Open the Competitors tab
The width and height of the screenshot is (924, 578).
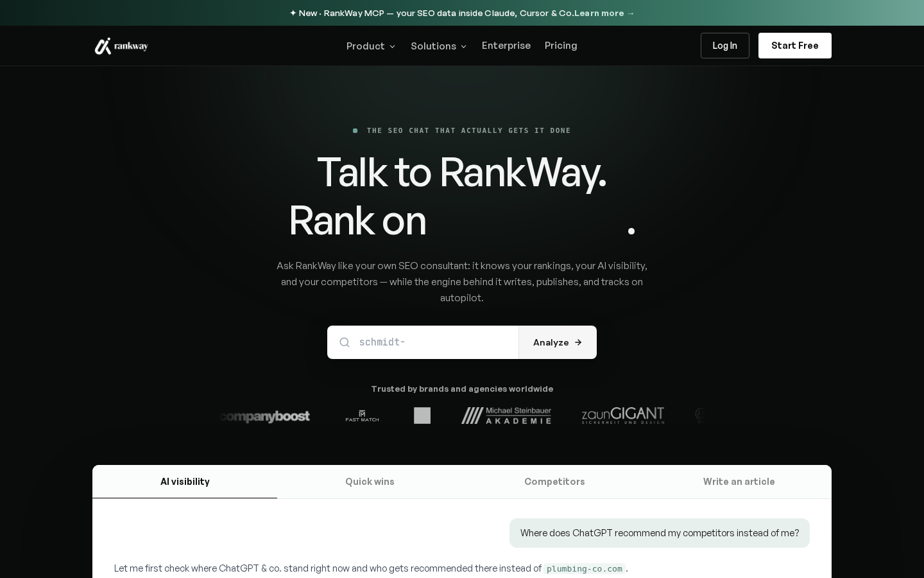pos(554,482)
